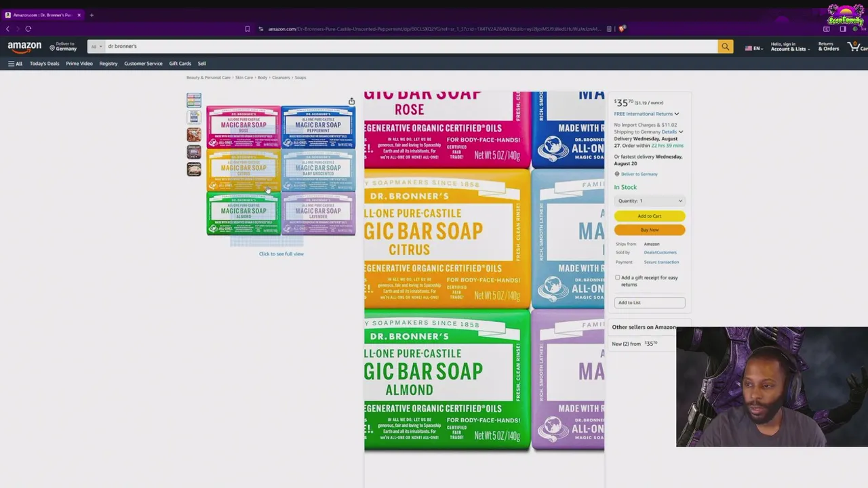Open a new browser tab

[92, 15]
